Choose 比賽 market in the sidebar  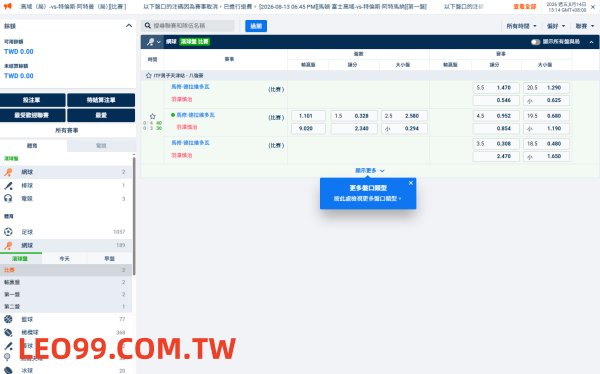click(66, 270)
